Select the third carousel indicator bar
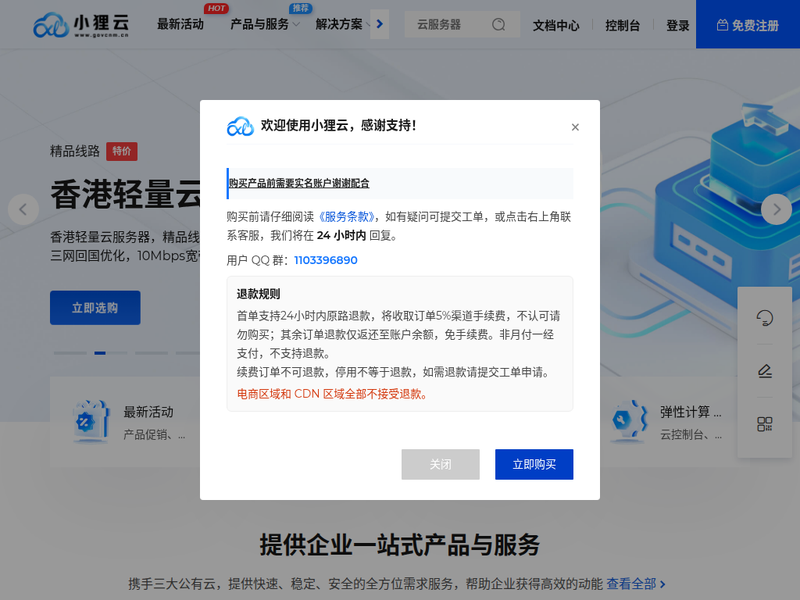Image resolution: width=800 pixels, height=600 pixels. (152, 353)
